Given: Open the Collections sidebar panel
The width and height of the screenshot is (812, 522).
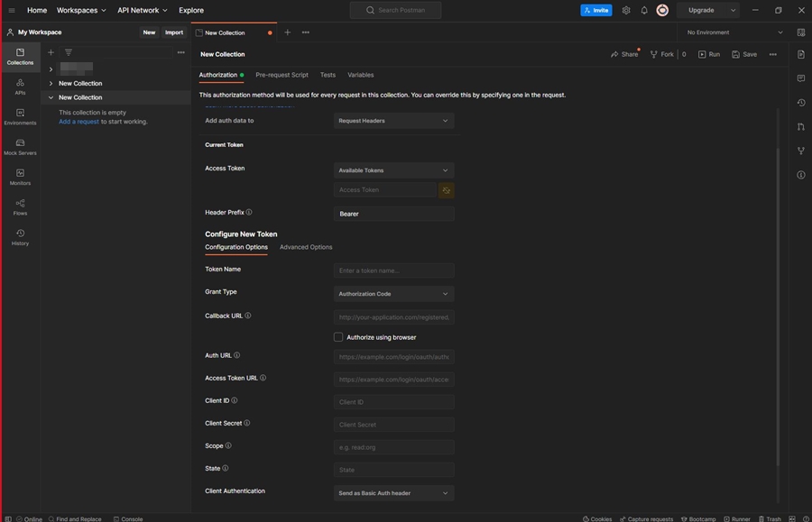Looking at the screenshot, I should [x=20, y=57].
